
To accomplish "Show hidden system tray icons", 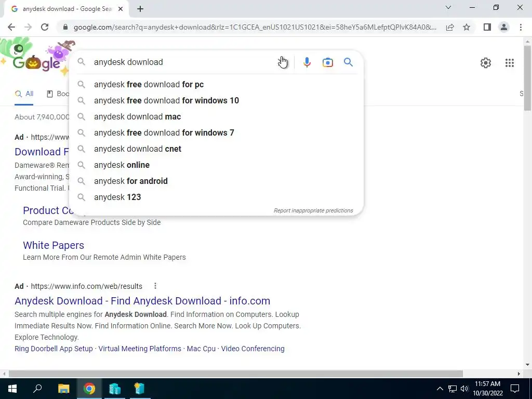I will 440,389.
